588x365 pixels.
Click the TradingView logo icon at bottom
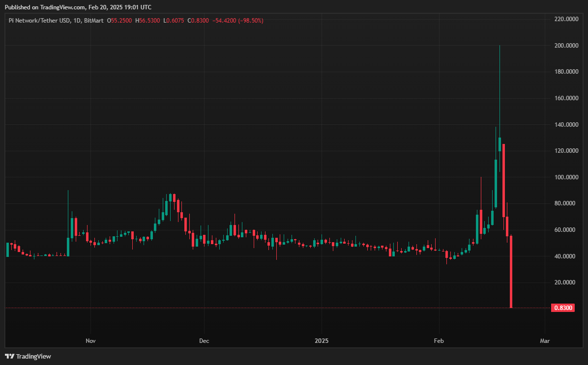pos(9,356)
